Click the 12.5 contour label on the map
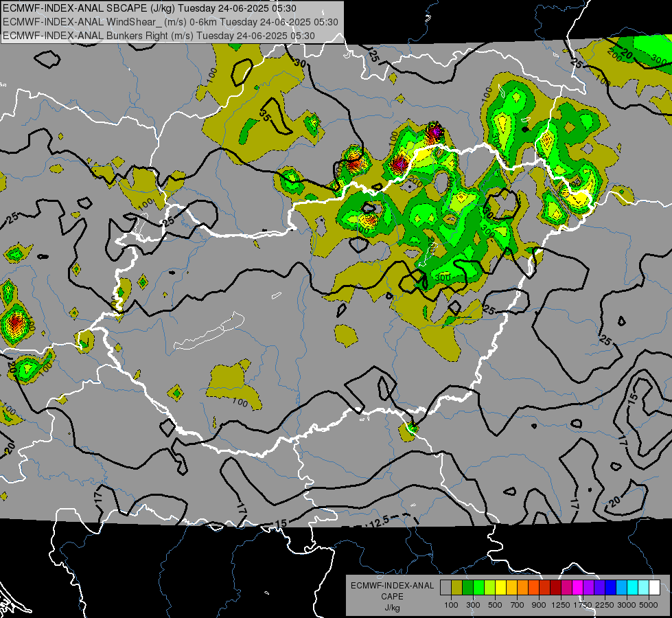672x618 pixels. (x=378, y=521)
